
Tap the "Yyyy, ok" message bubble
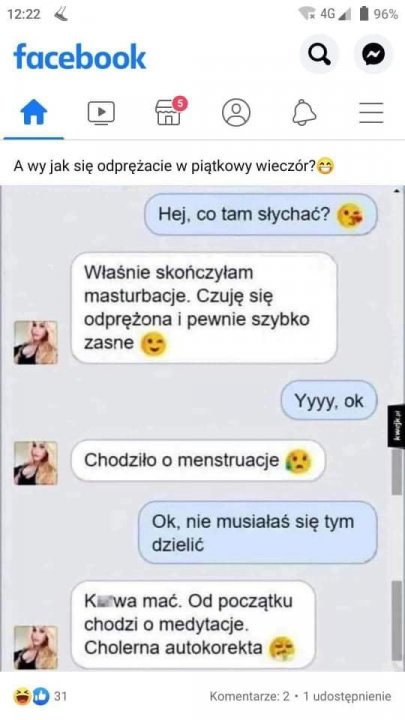tap(329, 401)
